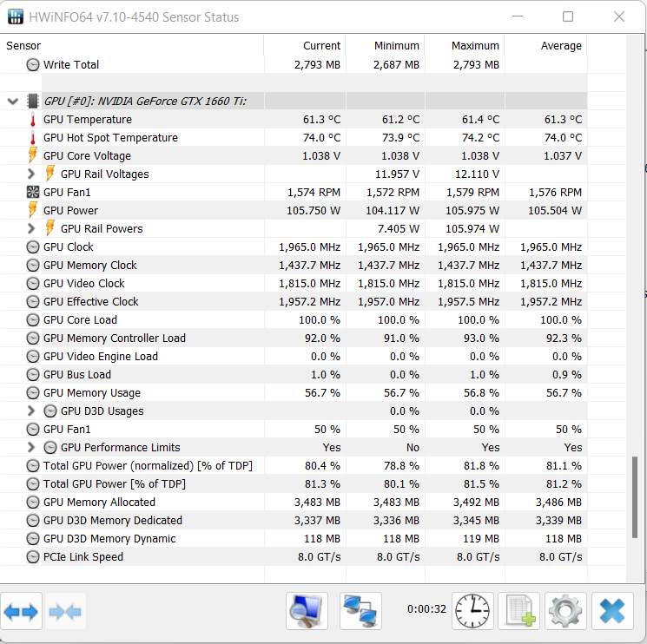Click the GPU Power current value 105.750 W
Viewport: 647px width, 644px height.
(x=314, y=211)
